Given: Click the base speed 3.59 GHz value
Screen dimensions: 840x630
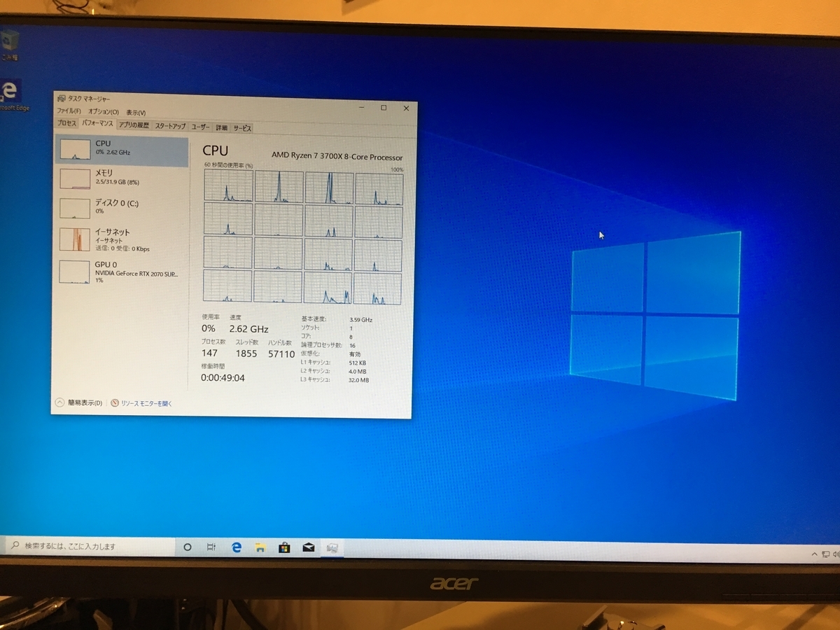Looking at the screenshot, I should click(360, 320).
